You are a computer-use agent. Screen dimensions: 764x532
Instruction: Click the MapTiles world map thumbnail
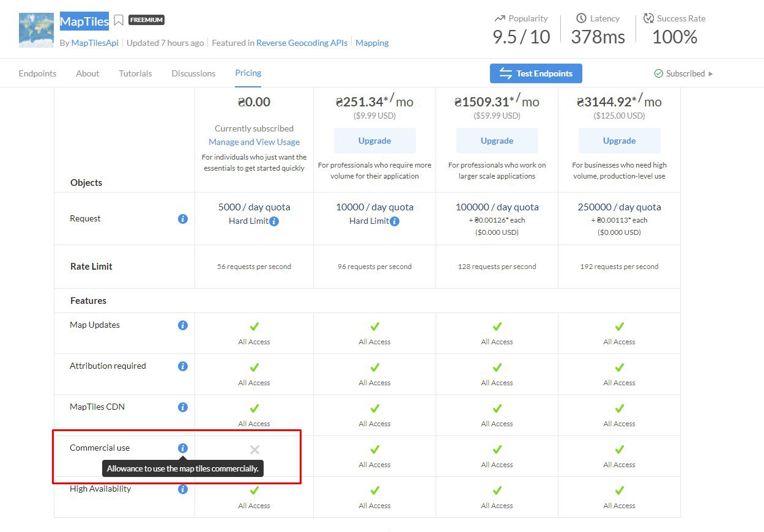[x=36, y=30]
